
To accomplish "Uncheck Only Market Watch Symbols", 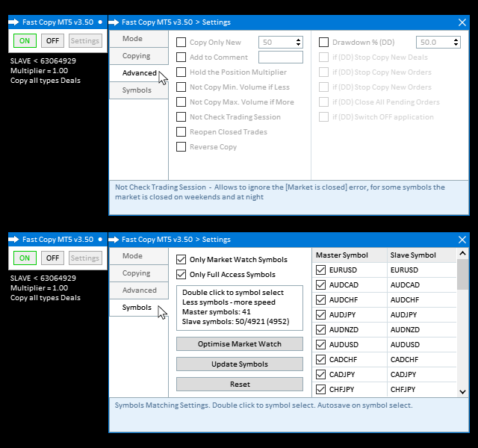I will tap(181, 260).
